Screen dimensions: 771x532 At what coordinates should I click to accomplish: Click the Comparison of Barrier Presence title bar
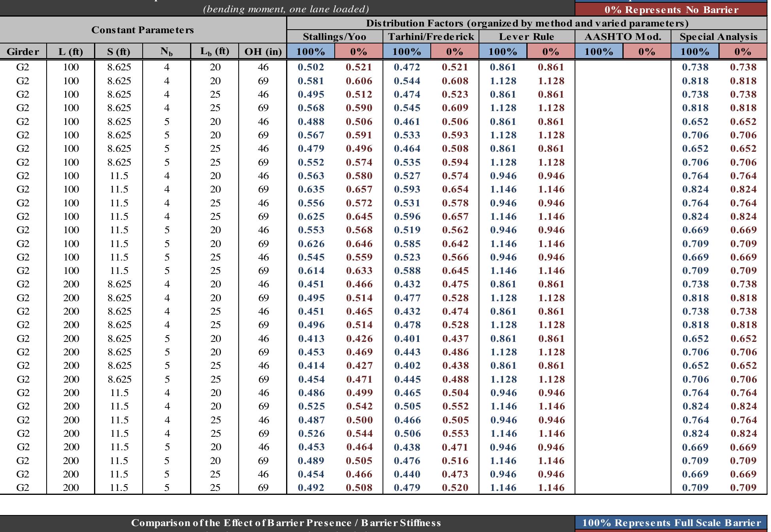(x=287, y=522)
